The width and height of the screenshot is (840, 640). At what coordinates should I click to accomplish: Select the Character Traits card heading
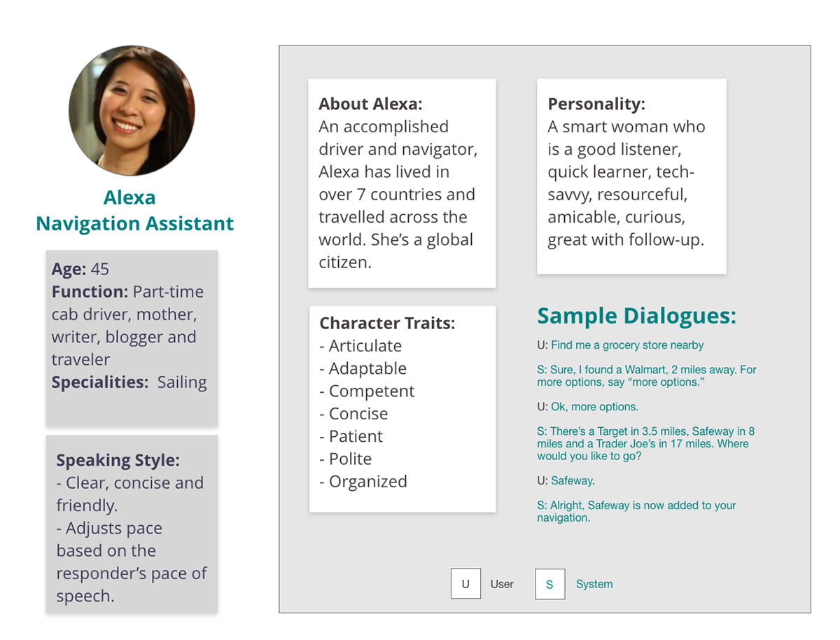click(387, 324)
